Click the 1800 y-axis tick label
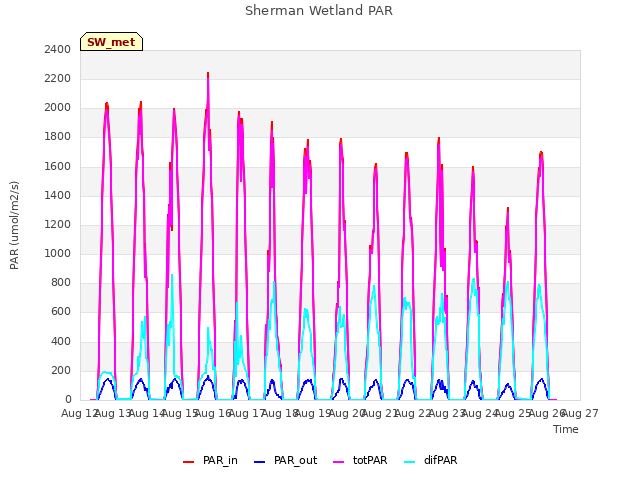640x480 pixels. 58,137
